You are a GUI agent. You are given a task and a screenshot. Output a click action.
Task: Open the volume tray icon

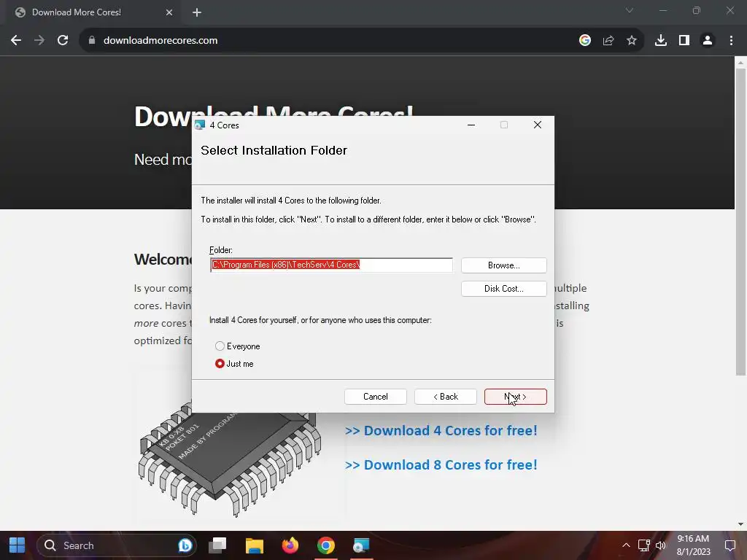click(x=660, y=545)
